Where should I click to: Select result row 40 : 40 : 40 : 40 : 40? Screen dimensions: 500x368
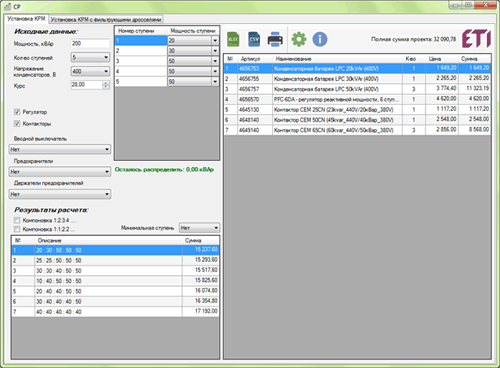(x=115, y=312)
